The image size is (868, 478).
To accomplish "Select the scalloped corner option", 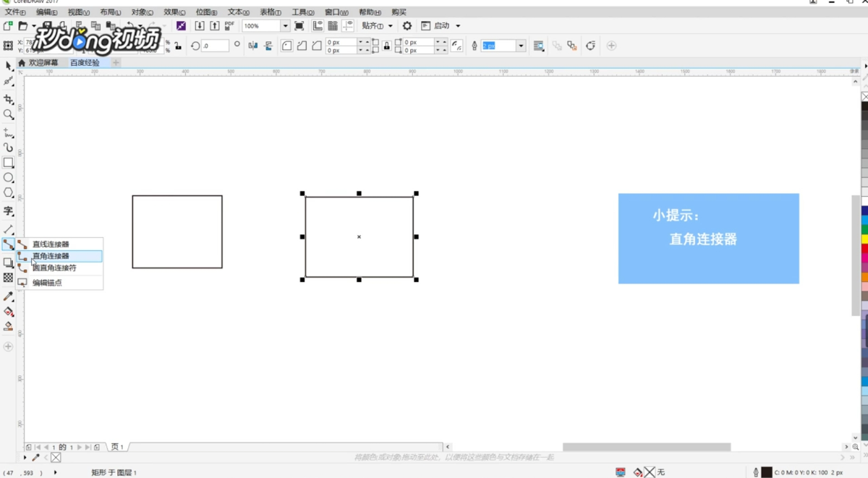I will (x=302, y=46).
